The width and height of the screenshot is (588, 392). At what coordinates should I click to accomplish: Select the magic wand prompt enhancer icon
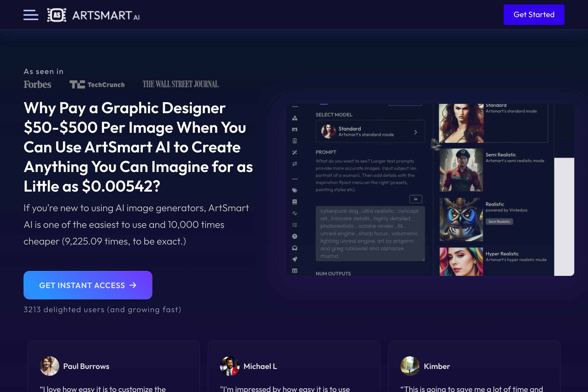pos(295,152)
